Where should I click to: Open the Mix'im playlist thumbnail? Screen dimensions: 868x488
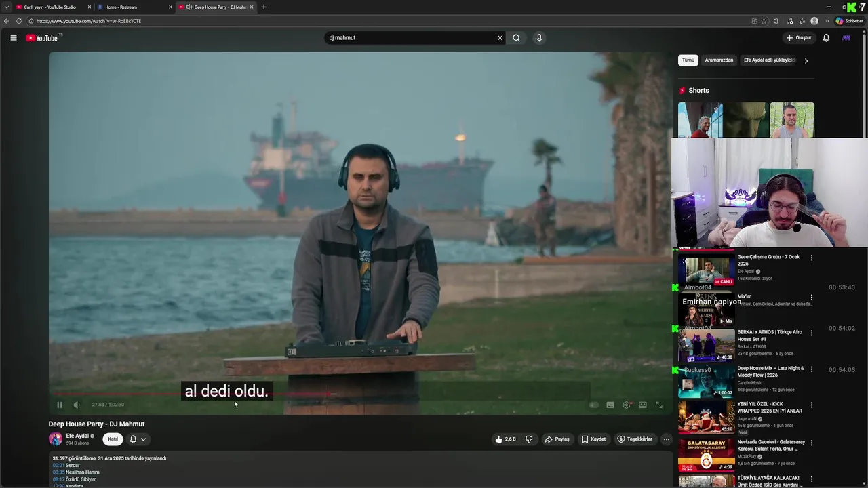click(x=707, y=309)
